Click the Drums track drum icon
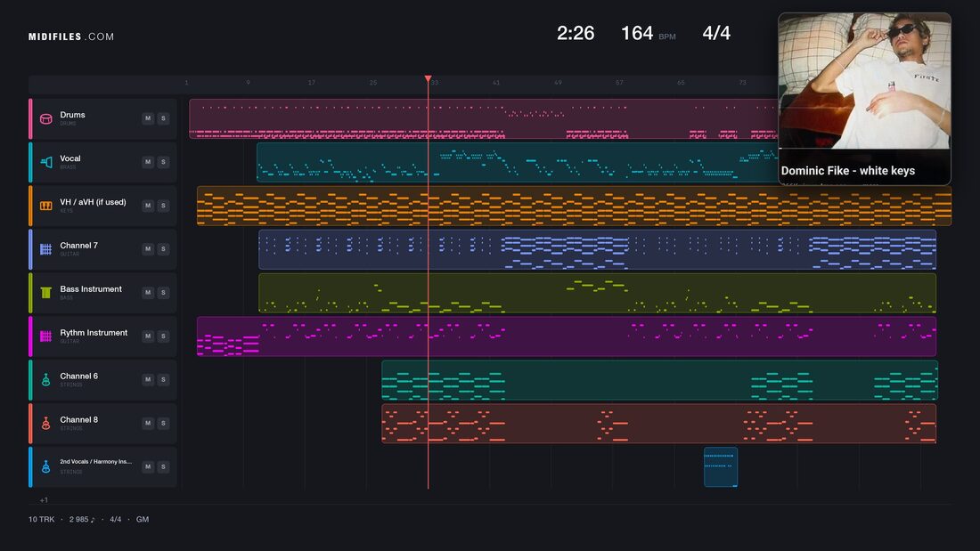 [x=45, y=118]
